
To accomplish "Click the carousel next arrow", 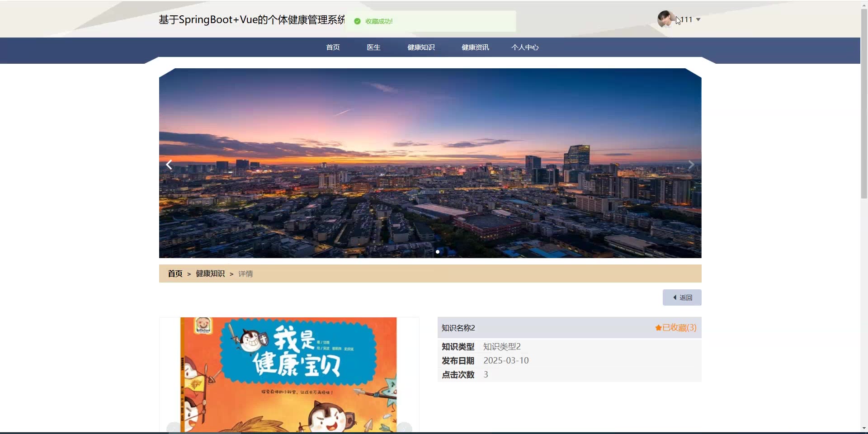I will (x=691, y=165).
